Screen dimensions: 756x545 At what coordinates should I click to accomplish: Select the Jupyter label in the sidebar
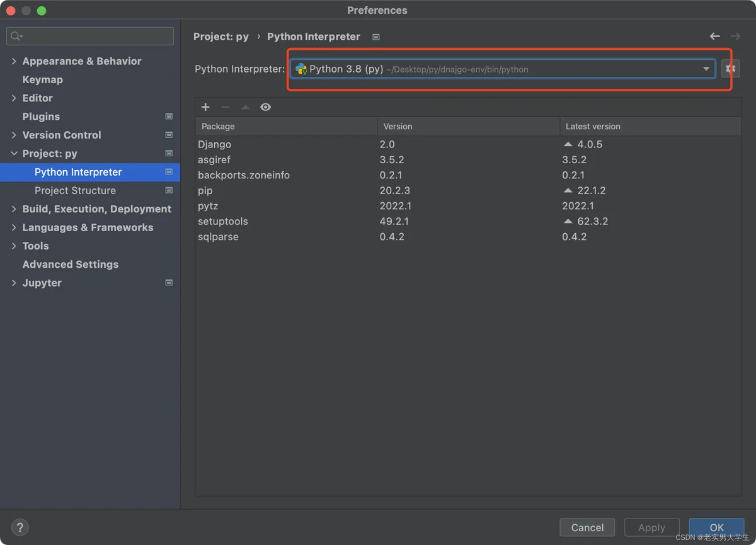point(42,283)
